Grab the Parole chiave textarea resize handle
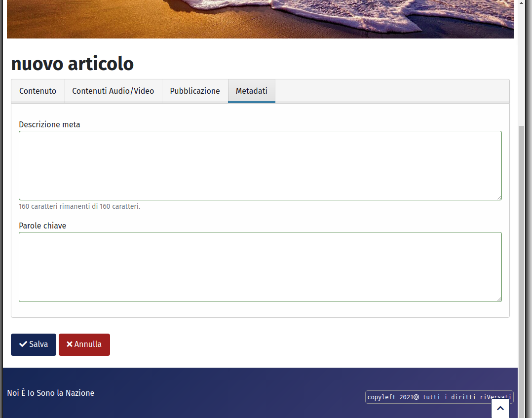532x418 pixels. point(499,299)
